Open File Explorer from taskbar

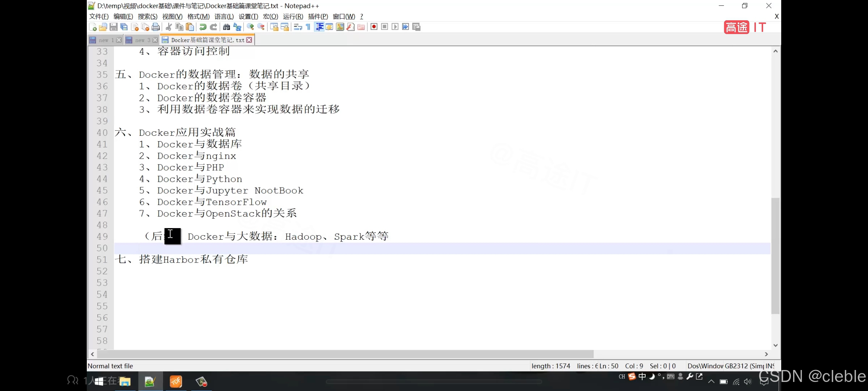coord(125,382)
